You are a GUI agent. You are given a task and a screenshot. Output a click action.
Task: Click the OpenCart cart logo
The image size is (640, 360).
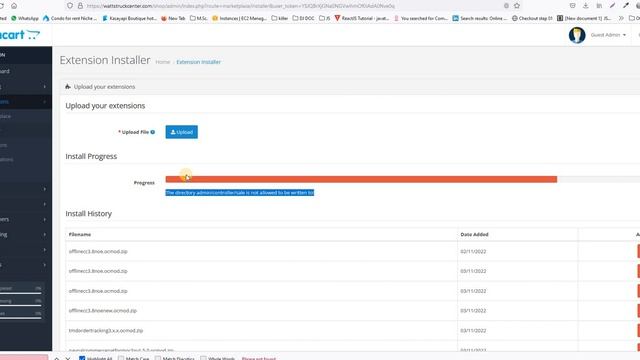(x=20, y=35)
